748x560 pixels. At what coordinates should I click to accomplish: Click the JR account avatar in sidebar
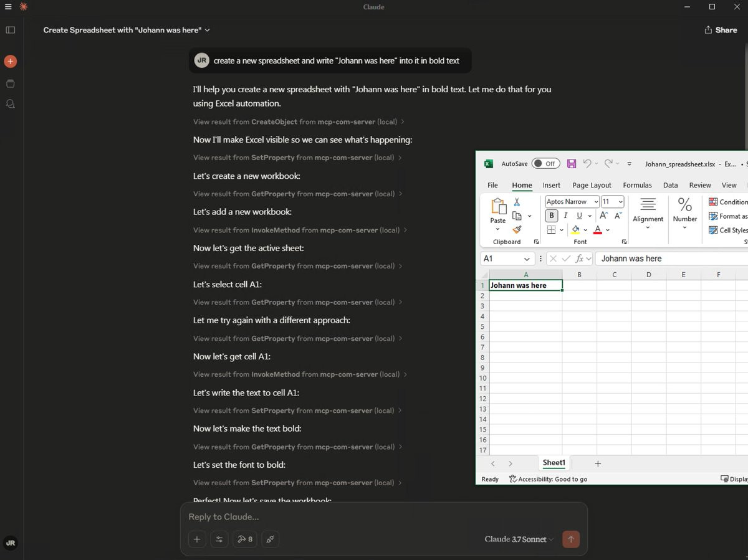10,543
